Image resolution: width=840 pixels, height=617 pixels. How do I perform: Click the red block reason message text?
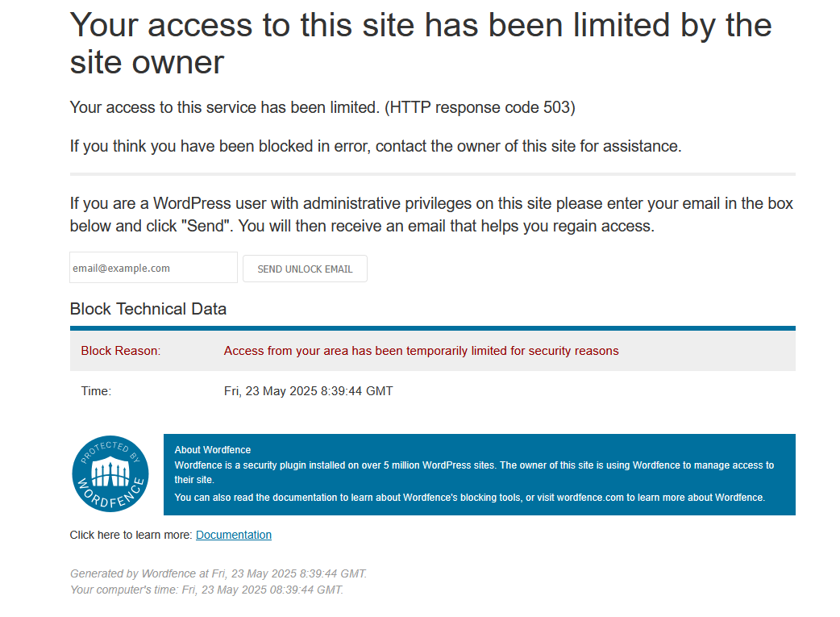(421, 351)
